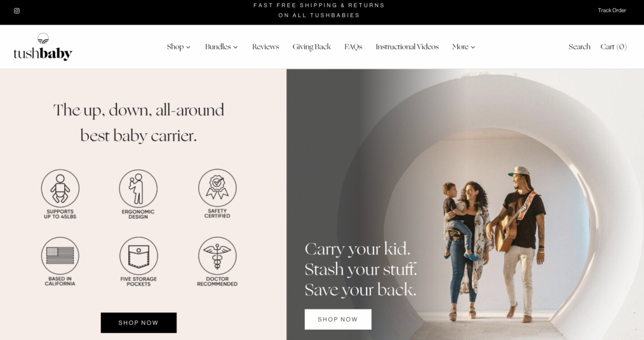The width and height of the screenshot is (644, 340).
Task: Open the Reviews menu item
Action: click(x=265, y=47)
